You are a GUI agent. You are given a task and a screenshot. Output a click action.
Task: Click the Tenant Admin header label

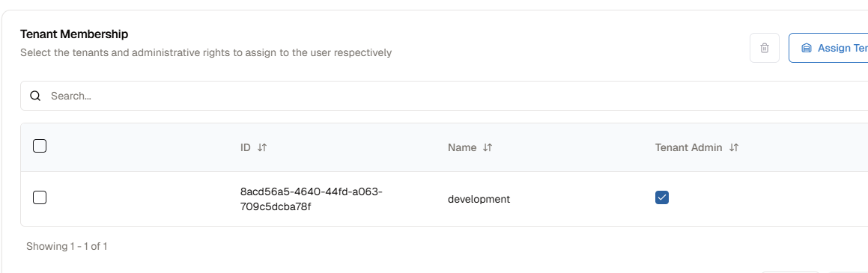tap(689, 147)
